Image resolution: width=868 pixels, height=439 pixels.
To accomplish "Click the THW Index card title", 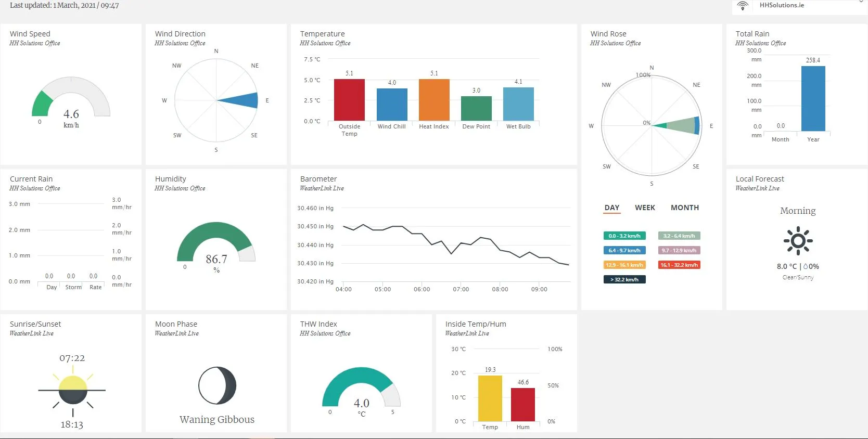I will pos(318,324).
